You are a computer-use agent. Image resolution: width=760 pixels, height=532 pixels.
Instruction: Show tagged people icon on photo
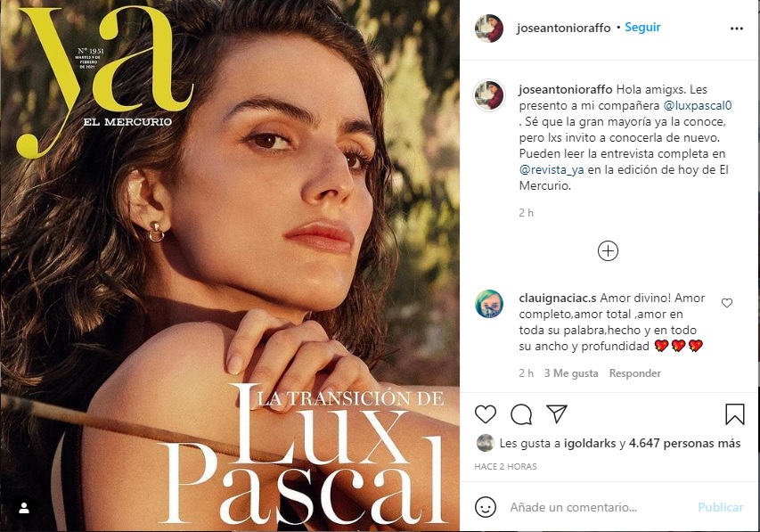click(24, 508)
